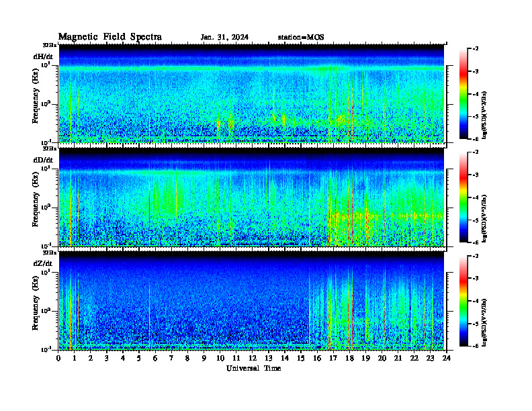Click the "dH/dt" panel label
The image size is (532, 411).
point(43,56)
